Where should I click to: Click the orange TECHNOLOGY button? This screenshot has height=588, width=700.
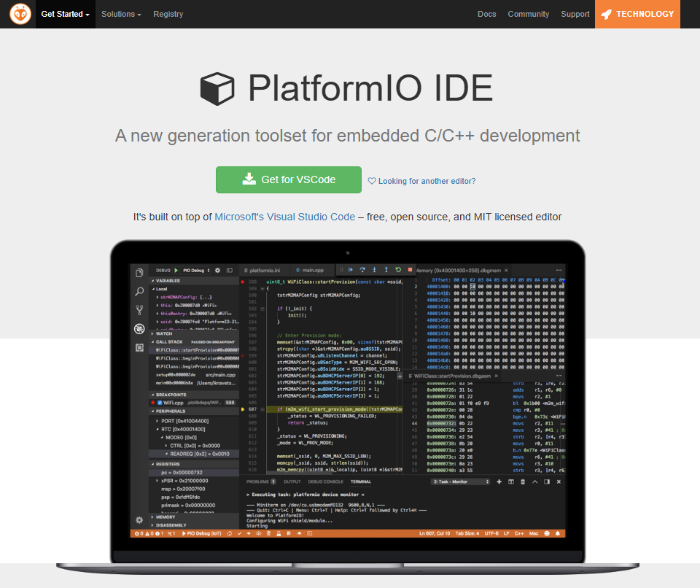[x=637, y=14]
